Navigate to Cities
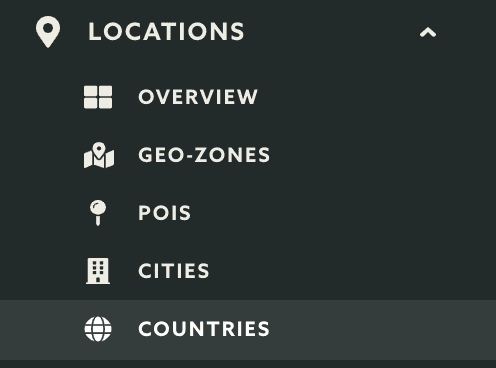This screenshot has height=368, width=496. coord(174,271)
